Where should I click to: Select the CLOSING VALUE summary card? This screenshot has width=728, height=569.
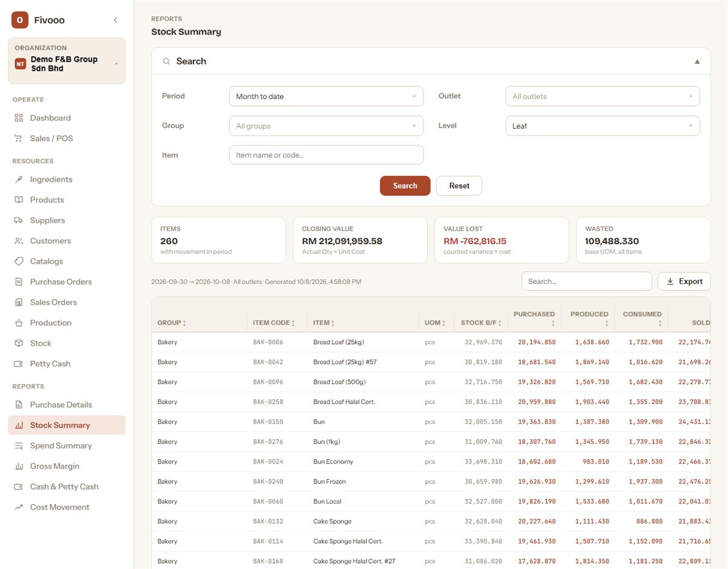point(360,240)
